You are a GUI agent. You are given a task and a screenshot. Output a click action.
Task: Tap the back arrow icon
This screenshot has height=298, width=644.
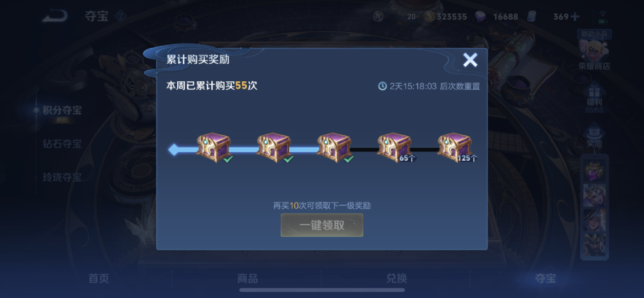coord(55,17)
